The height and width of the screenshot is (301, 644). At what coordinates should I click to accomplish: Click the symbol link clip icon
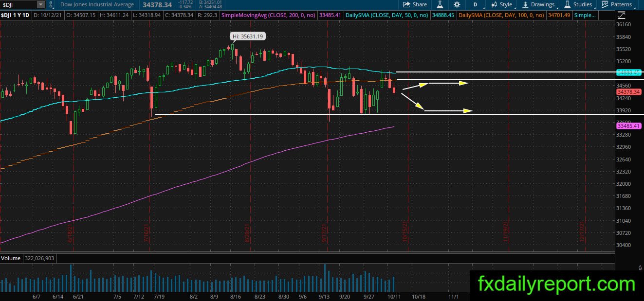50,4
